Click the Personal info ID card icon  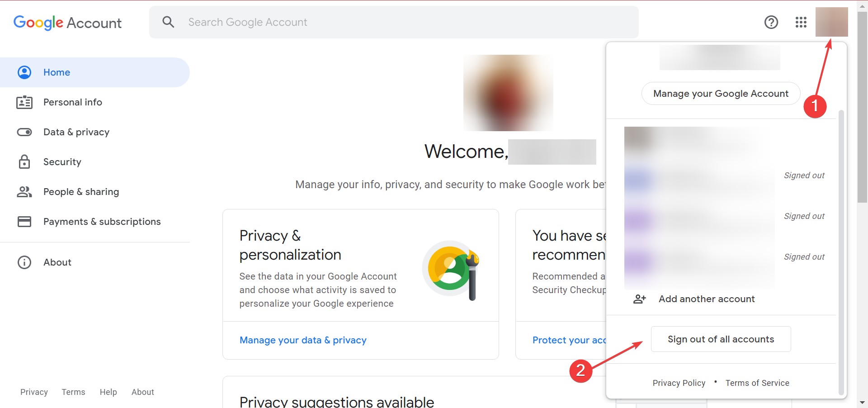tap(24, 102)
